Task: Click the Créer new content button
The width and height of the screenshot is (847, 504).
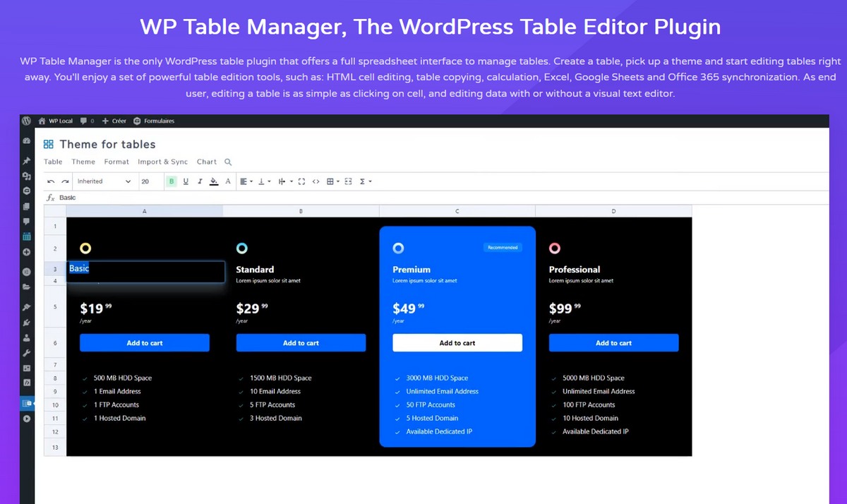Action: (x=114, y=121)
